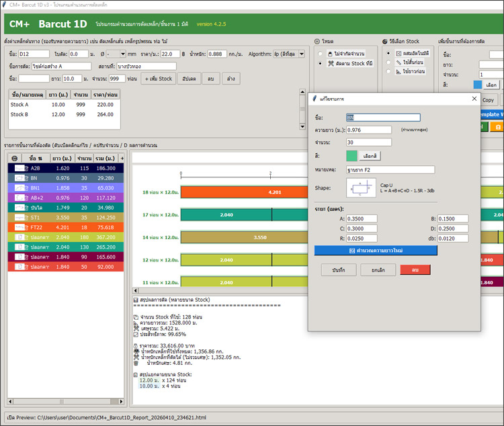Close the edit item dialog with X
Viewport: 504px width, 426px height.
coord(473,99)
